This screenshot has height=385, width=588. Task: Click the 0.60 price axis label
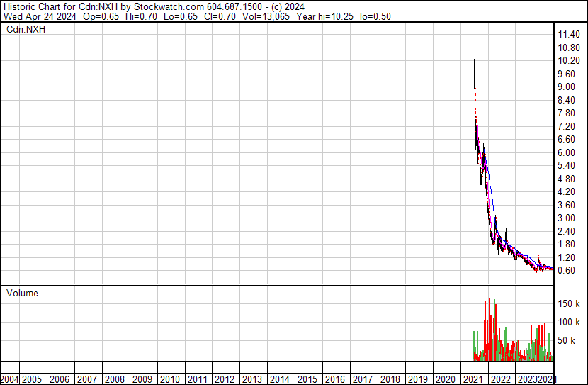click(567, 271)
